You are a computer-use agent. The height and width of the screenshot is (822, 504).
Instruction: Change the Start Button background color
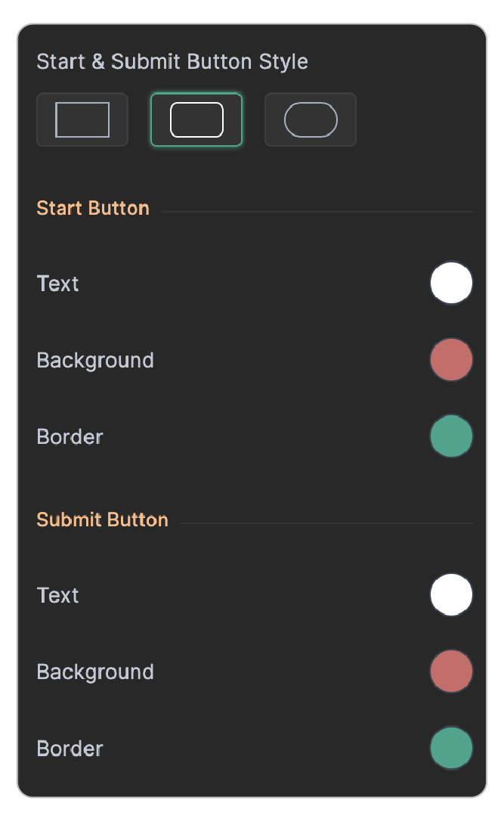(451, 360)
